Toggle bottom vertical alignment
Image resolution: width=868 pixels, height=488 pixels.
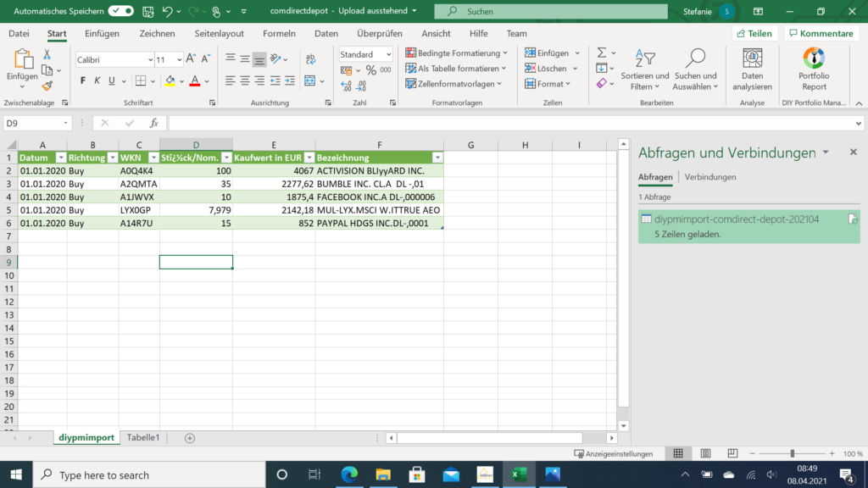(259, 58)
